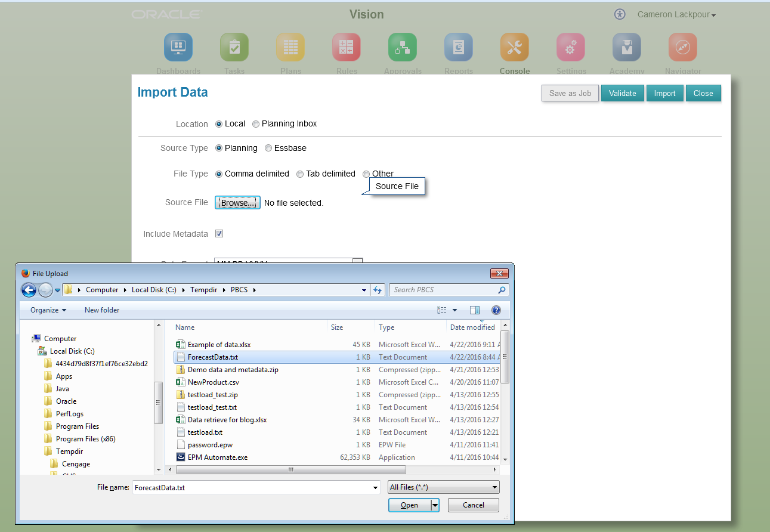
Task: Click the Back arrow in File Upload dialog
Action: (x=29, y=290)
